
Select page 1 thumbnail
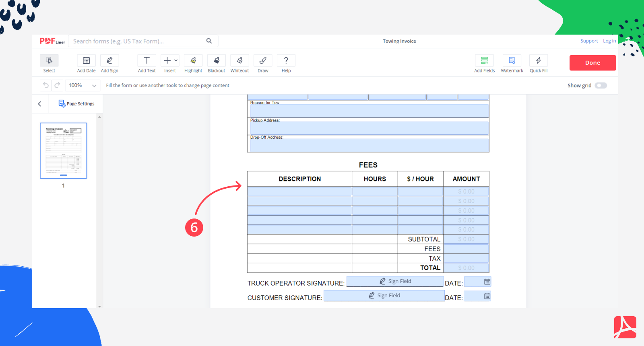tap(64, 150)
